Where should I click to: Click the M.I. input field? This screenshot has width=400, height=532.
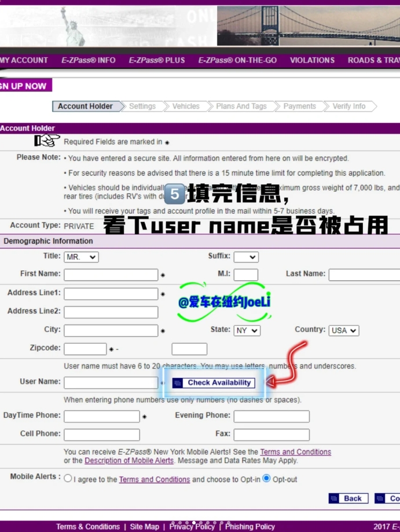point(246,275)
